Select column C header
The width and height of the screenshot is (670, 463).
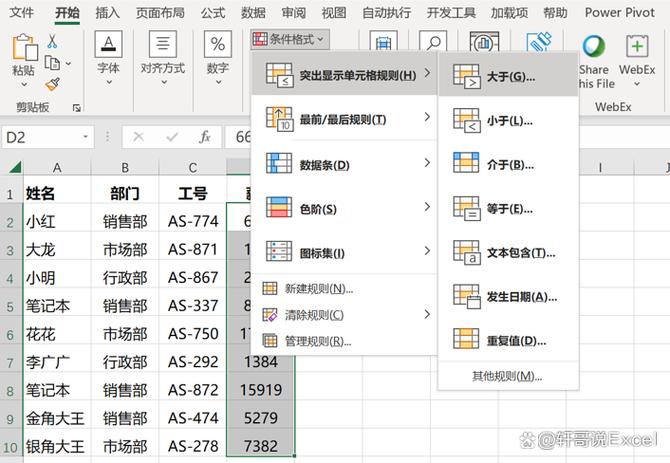[x=193, y=167]
